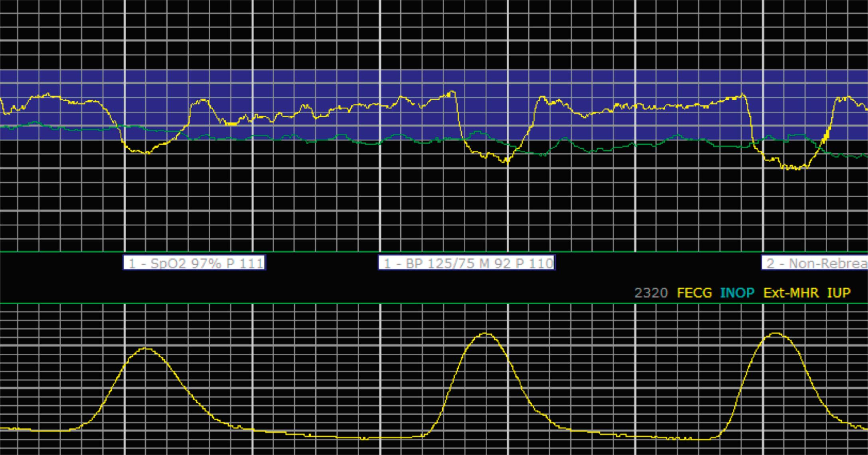Click the INOP status label
868x455 pixels.
click(x=738, y=293)
